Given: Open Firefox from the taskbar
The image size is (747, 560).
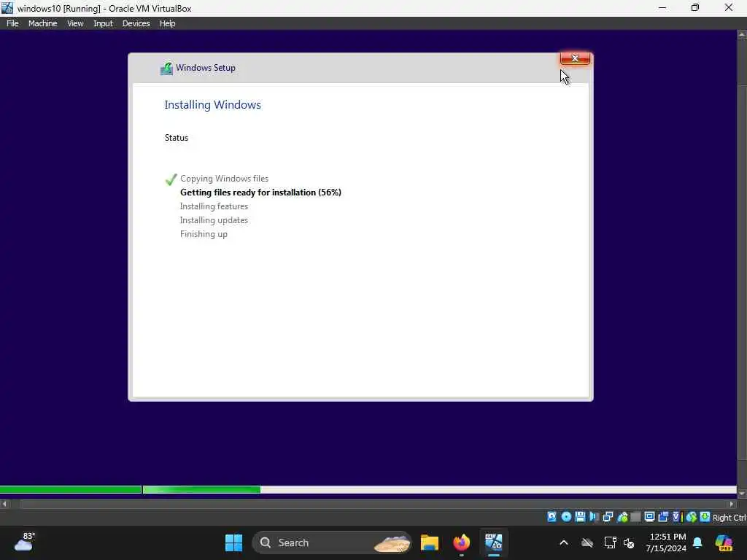Looking at the screenshot, I should point(461,542).
